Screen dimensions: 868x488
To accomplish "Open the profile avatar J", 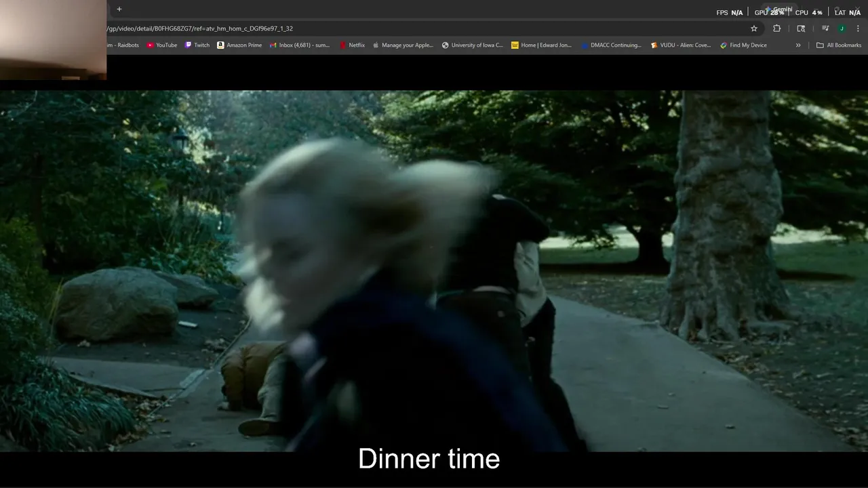I will coord(842,28).
